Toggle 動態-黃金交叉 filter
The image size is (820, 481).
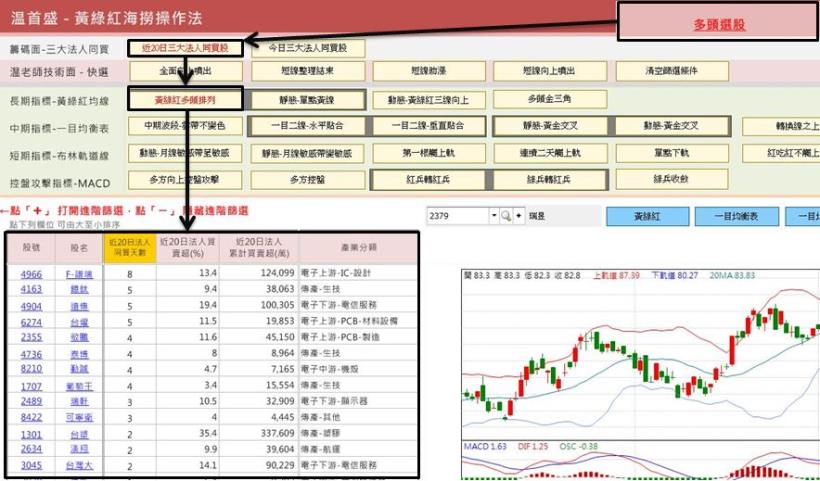672,126
